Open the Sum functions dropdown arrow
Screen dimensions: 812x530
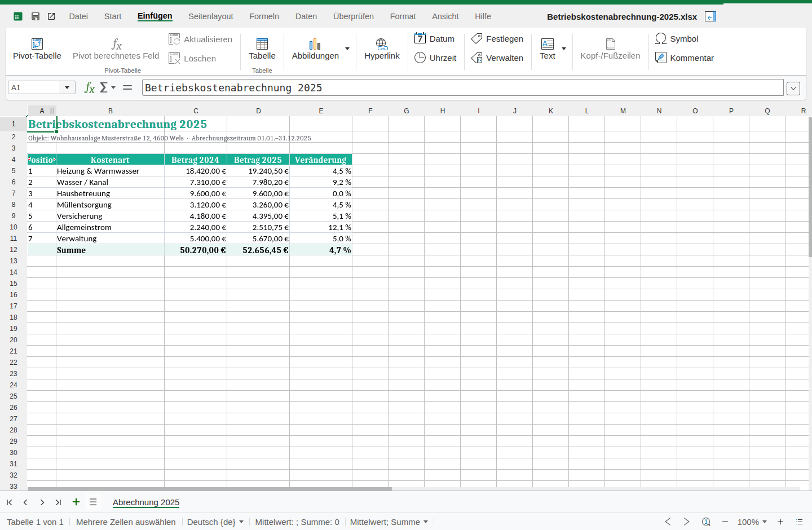pos(113,87)
